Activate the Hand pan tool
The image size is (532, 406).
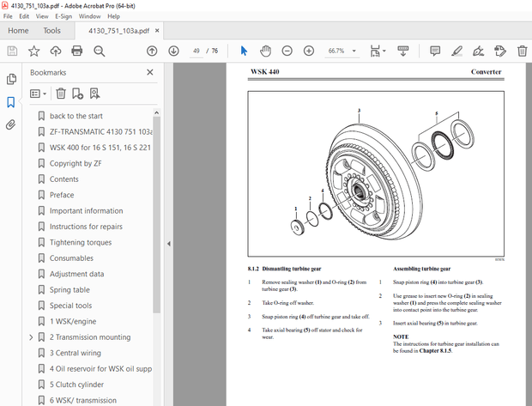click(265, 52)
